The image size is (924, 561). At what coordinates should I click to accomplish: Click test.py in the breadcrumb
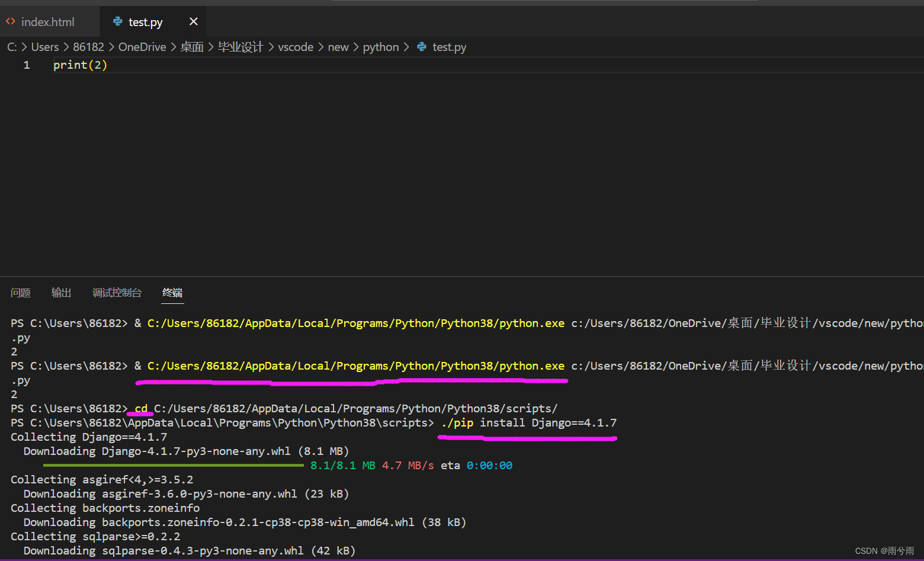(x=450, y=47)
